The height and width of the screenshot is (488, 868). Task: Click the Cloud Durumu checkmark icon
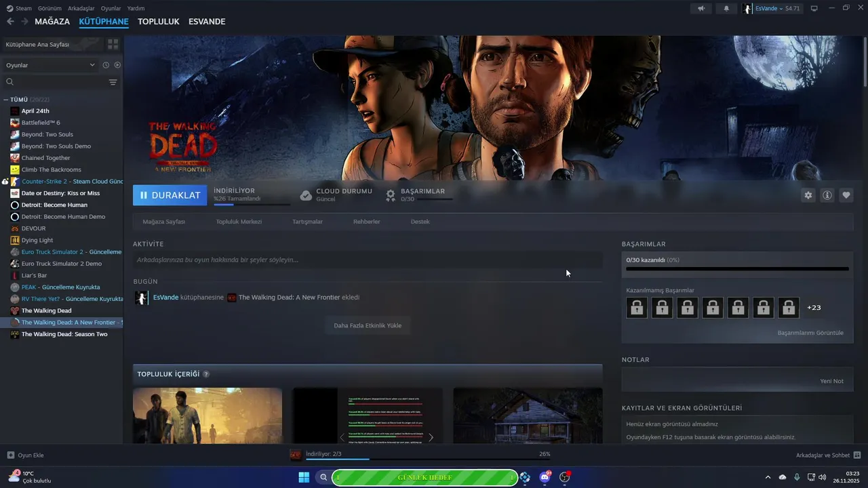(306, 195)
